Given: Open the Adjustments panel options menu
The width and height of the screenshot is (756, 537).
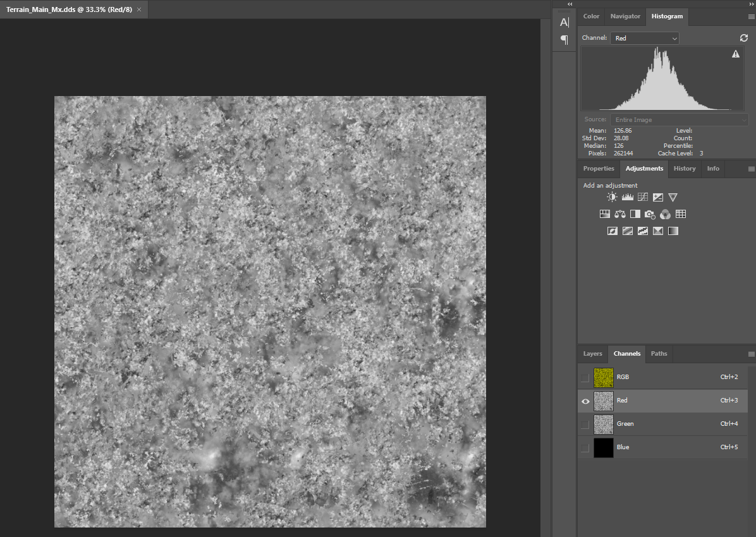Looking at the screenshot, I should pos(751,169).
